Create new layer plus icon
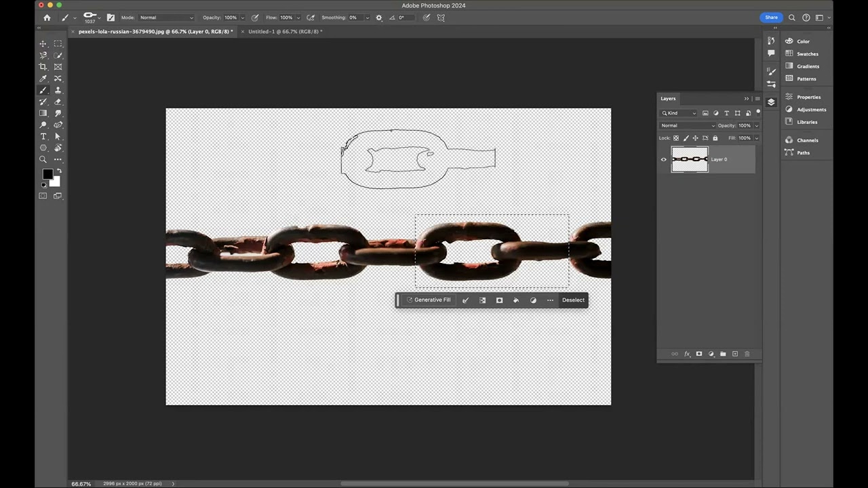868x488 pixels. pyautogui.click(x=735, y=354)
